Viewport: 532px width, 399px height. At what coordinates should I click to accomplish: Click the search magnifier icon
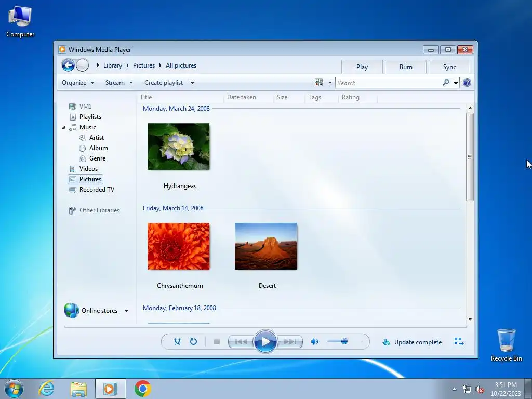click(446, 83)
